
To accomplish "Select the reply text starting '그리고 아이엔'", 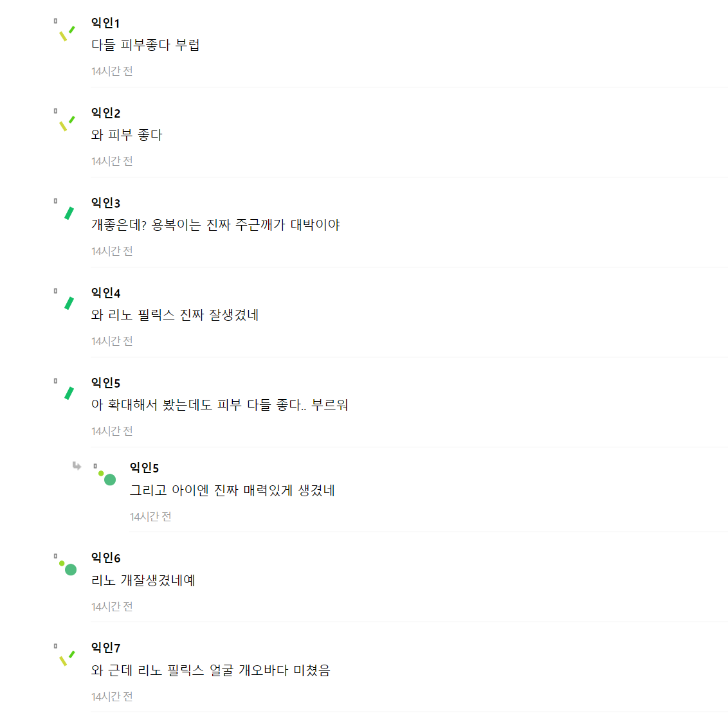I will [x=232, y=490].
